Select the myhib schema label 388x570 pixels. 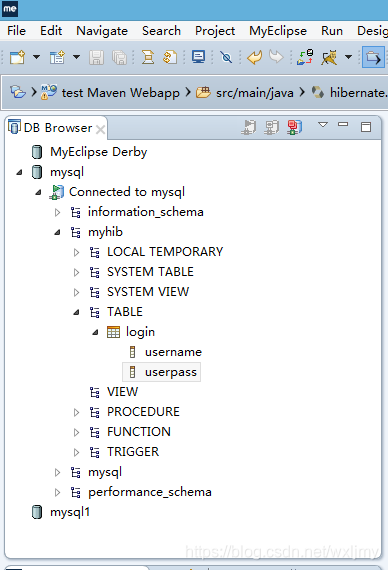click(x=105, y=232)
